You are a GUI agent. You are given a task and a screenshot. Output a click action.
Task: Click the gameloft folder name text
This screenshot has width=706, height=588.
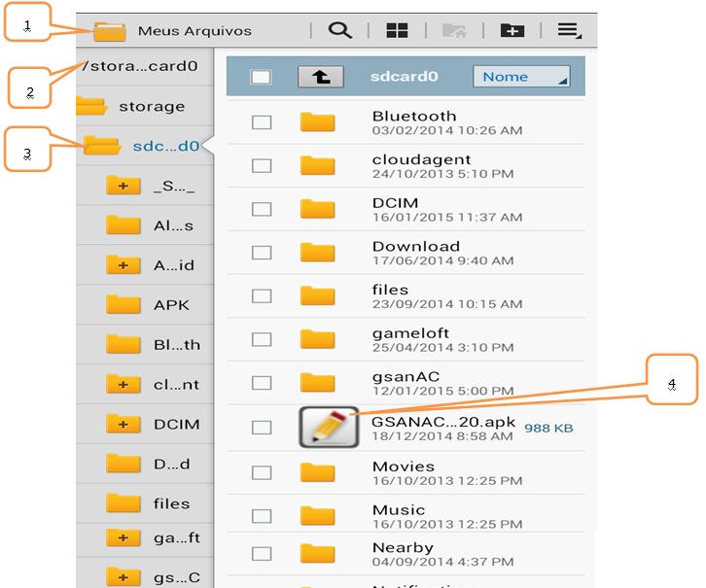(x=410, y=333)
